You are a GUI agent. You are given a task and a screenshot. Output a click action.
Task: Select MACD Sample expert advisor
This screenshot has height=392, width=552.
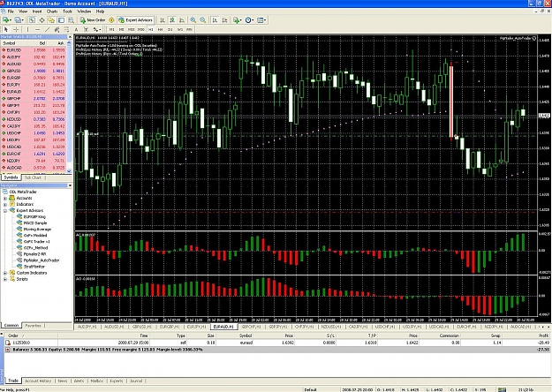(34, 223)
